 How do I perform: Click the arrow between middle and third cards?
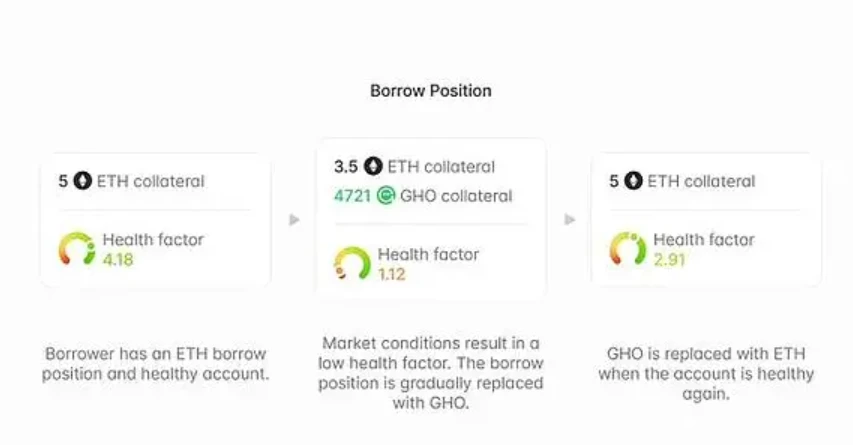(x=570, y=220)
